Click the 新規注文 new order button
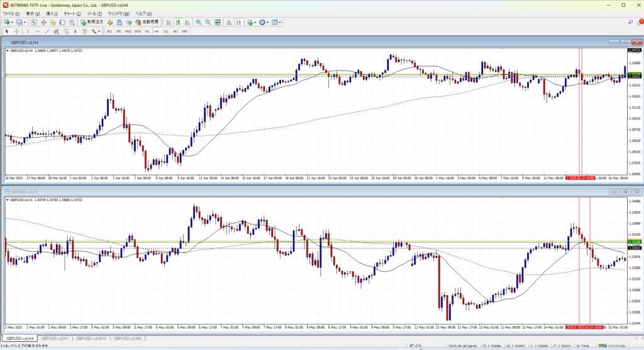Image resolution: width=644 pixels, height=350 pixels. [x=92, y=22]
